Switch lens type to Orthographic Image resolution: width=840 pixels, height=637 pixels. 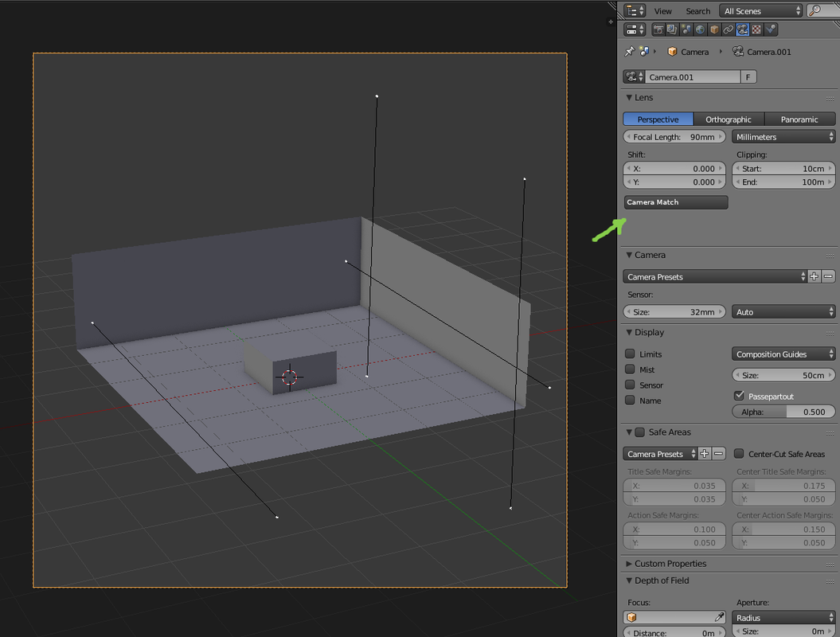[x=728, y=119]
